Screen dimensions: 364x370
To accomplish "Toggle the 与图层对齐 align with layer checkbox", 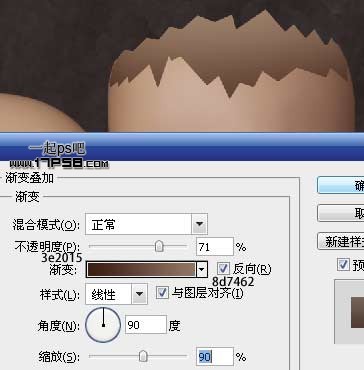I will 162,293.
